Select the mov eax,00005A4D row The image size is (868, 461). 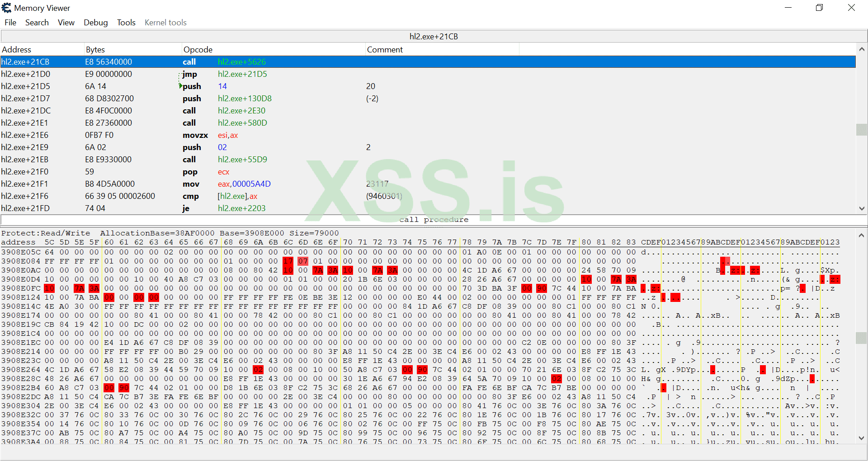(428, 184)
